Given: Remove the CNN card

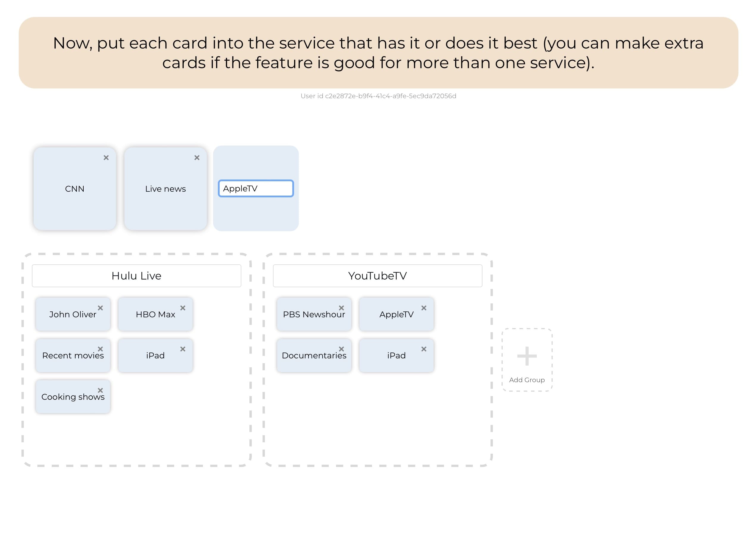Looking at the screenshot, I should (106, 158).
